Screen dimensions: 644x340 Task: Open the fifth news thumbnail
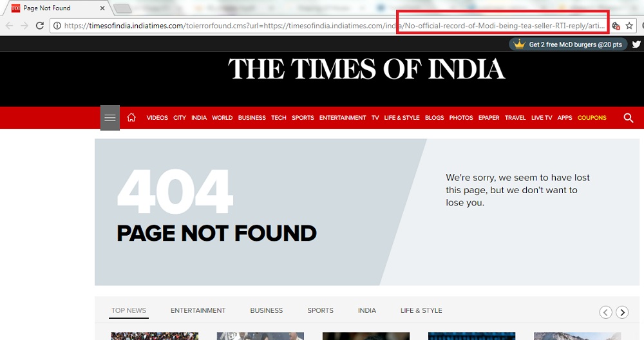[578, 336]
